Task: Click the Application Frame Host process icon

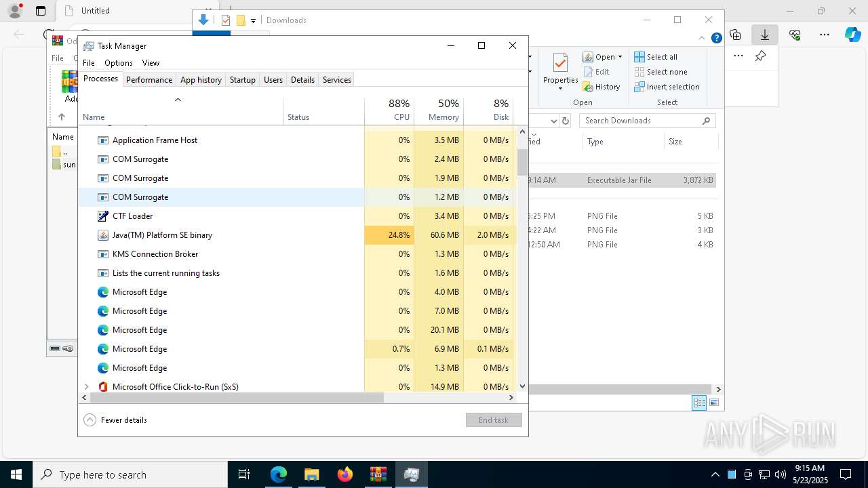Action: (x=103, y=140)
